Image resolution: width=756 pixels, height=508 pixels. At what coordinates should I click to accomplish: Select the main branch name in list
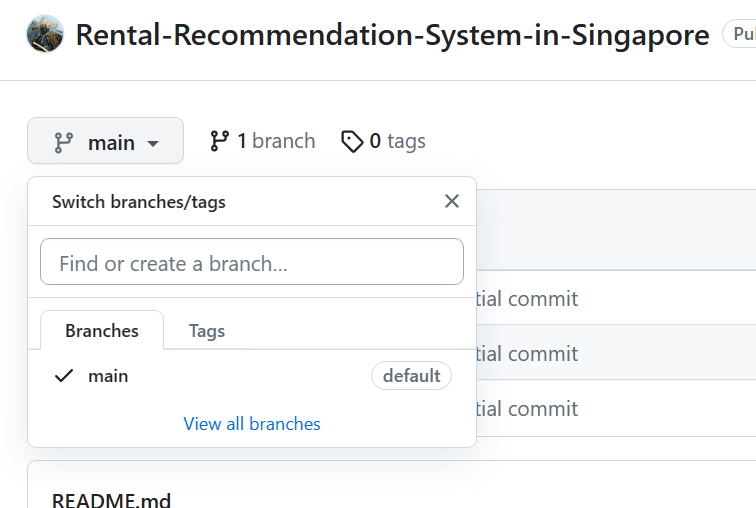pos(108,376)
